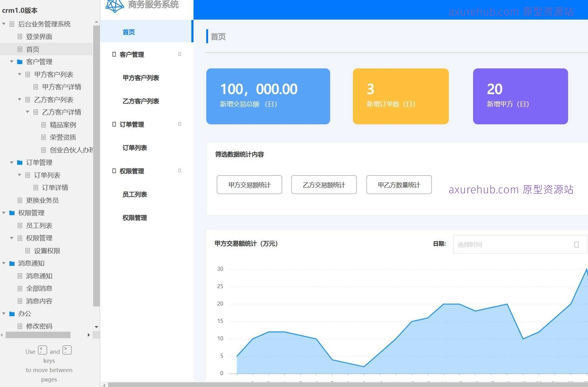The width and height of the screenshot is (588, 387).
Task: Toggle the arrow at right of 客户管理 menu
Action: coord(180,54)
